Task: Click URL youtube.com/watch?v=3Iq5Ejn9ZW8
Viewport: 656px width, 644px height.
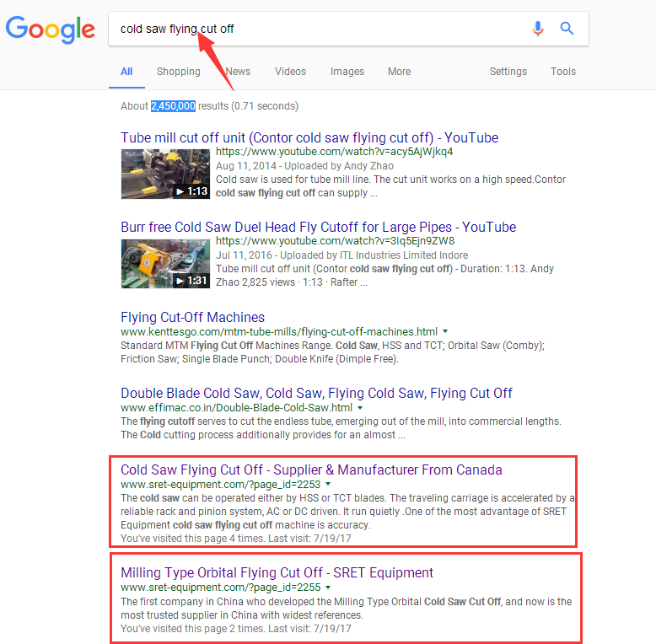Action: [x=335, y=241]
